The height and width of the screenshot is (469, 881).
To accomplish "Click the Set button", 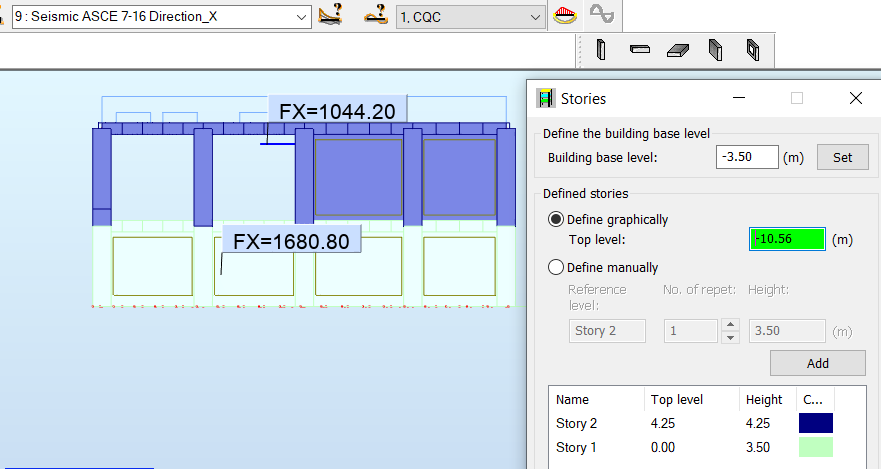I will tap(842, 157).
